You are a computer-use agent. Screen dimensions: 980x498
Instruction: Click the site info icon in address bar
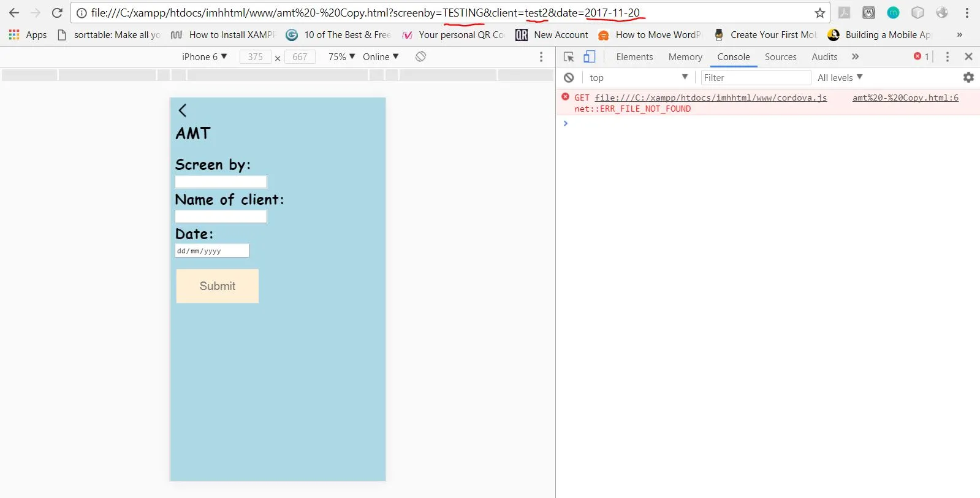coord(82,13)
